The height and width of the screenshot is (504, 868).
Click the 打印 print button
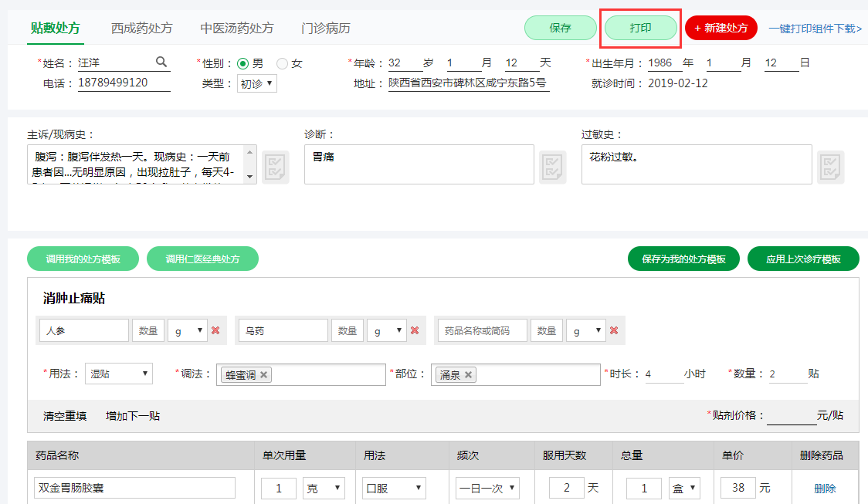click(640, 28)
